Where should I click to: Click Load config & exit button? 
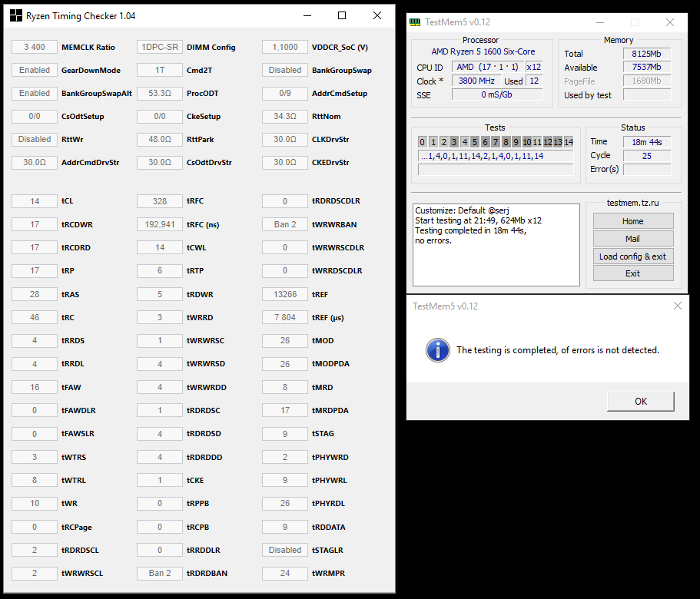coord(633,256)
